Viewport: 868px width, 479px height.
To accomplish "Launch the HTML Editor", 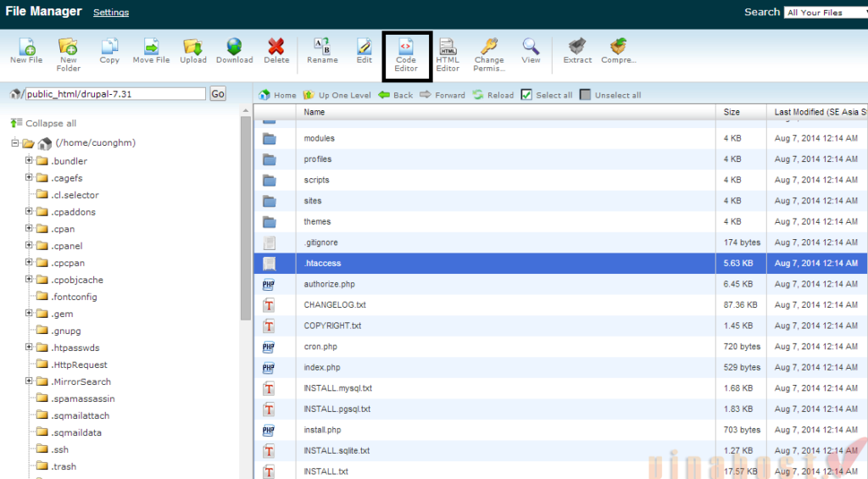I will (448, 53).
